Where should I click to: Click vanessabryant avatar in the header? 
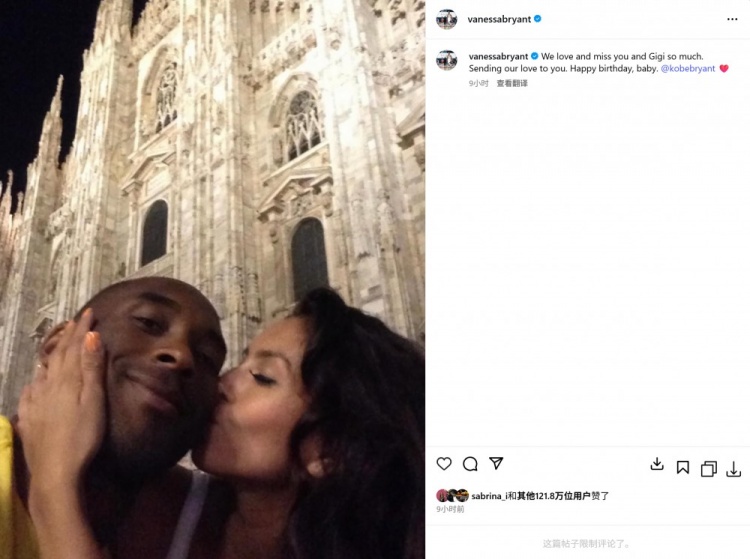point(447,19)
